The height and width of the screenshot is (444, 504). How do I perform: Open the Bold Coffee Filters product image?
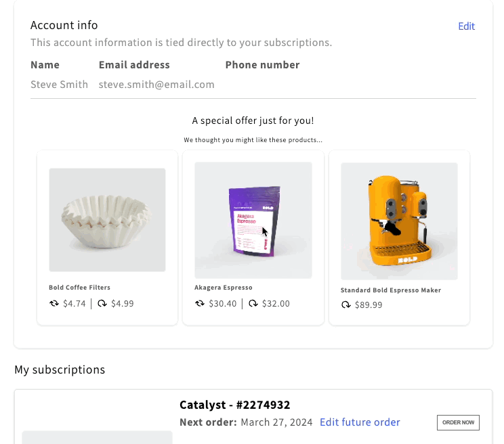(107, 220)
